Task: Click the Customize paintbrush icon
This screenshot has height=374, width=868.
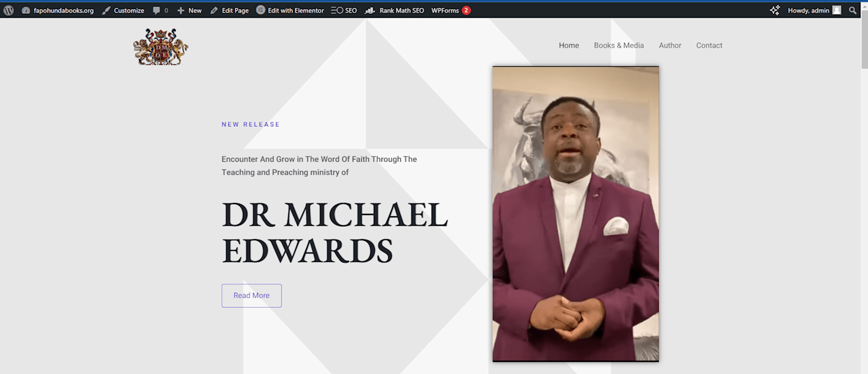Action: point(106,10)
